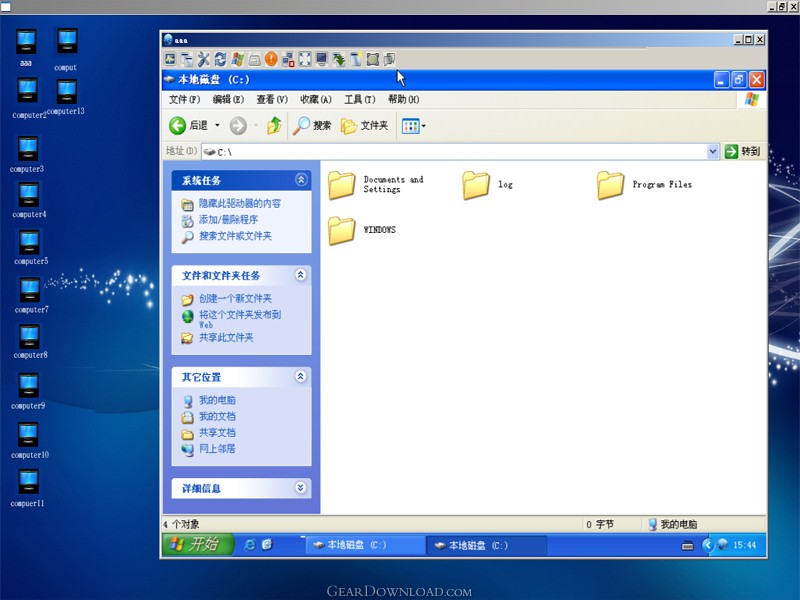Viewport: 800px width, 600px height.
Task: Select the Documents and Settings folder
Action: click(376, 184)
